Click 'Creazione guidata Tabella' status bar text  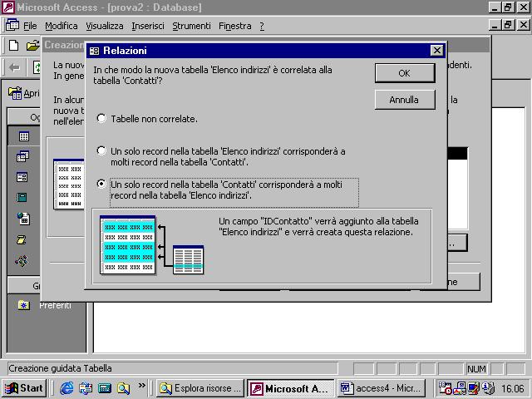click(x=60, y=368)
